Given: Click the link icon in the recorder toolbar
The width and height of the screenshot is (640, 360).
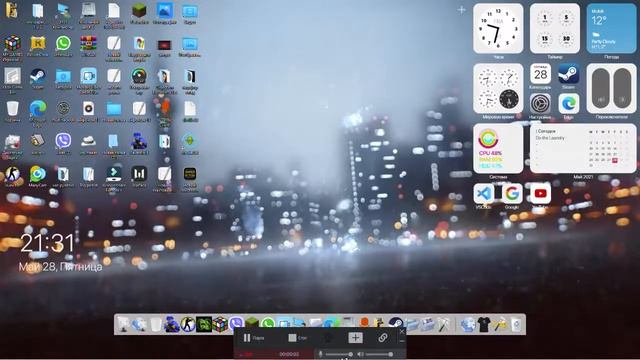Looking at the screenshot, I should 382,338.
